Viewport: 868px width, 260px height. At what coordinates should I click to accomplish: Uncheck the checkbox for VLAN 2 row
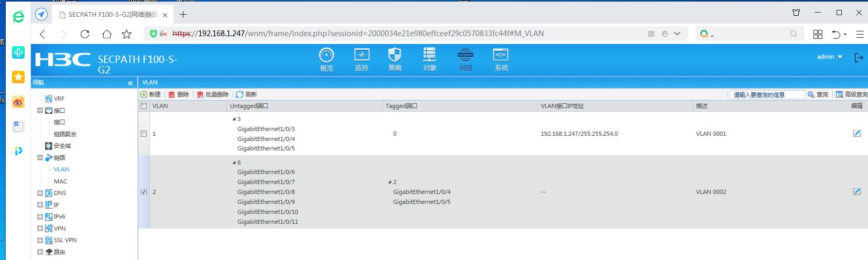point(144,192)
